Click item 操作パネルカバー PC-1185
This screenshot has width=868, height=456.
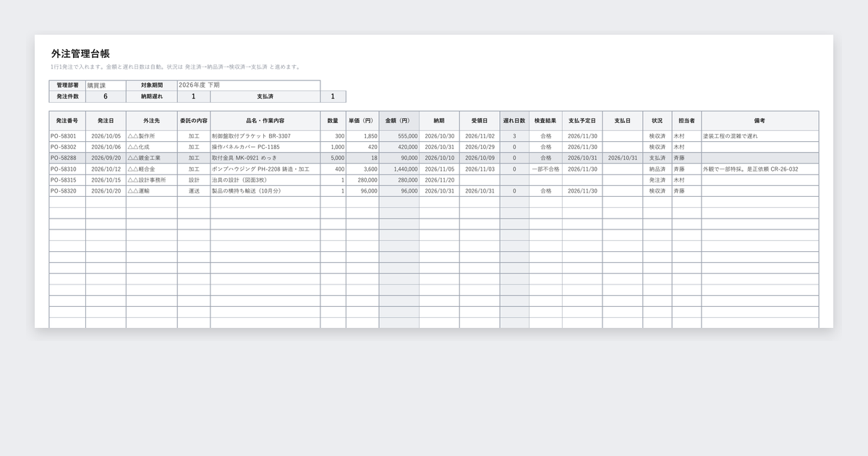pyautogui.click(x=265, y=147)
